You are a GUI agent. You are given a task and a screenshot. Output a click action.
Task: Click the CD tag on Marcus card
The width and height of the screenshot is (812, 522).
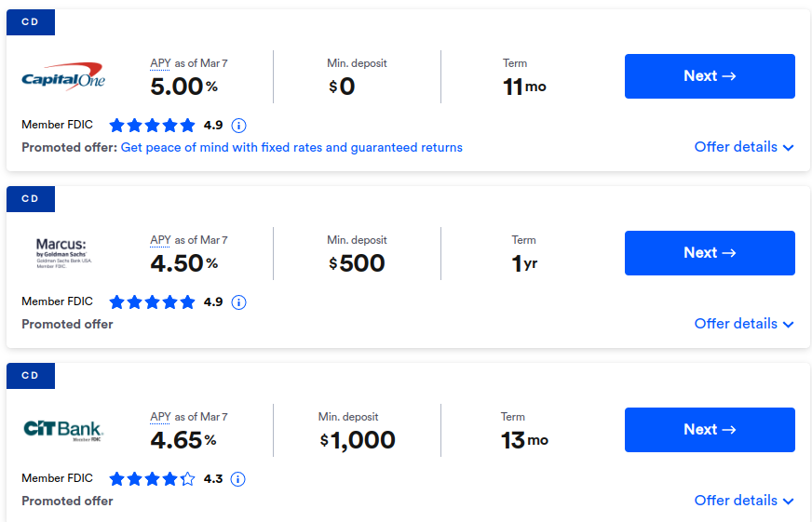(31, 199)
